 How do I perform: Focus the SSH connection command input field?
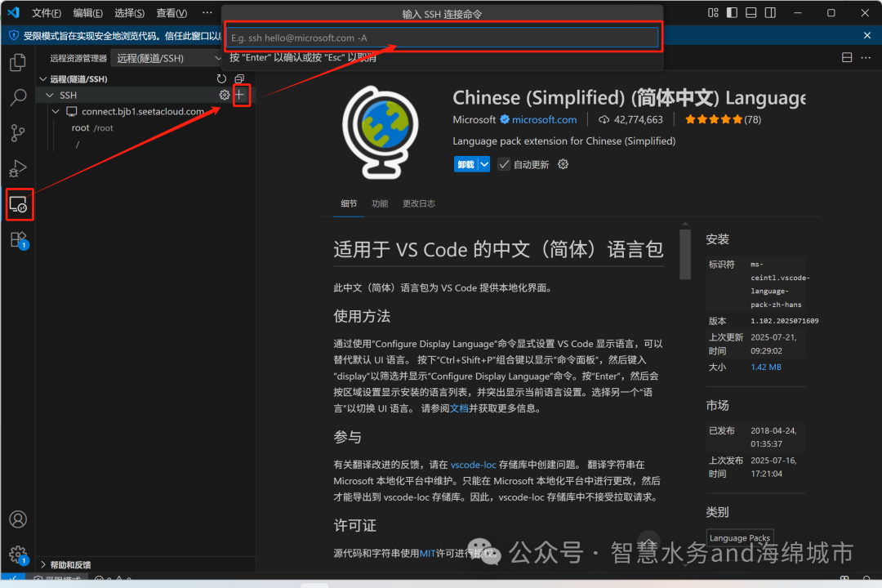pyautogui.click(x=442, y=38)
